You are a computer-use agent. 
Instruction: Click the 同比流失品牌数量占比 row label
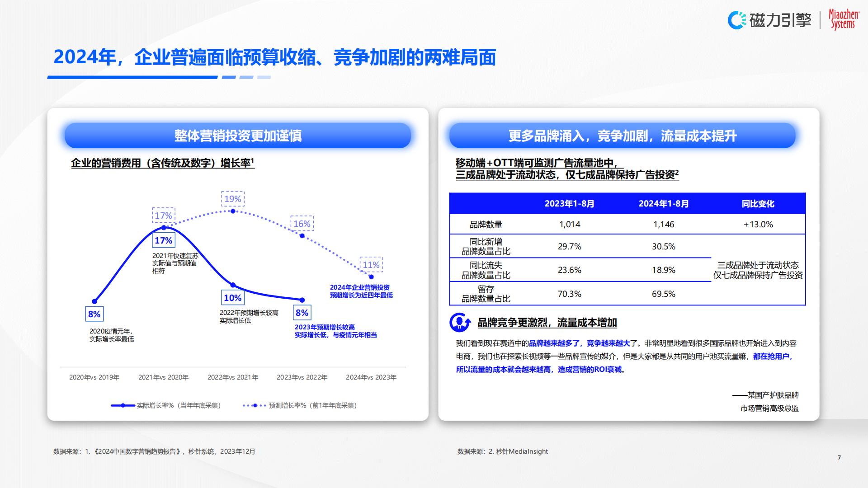tap(486, 270)
